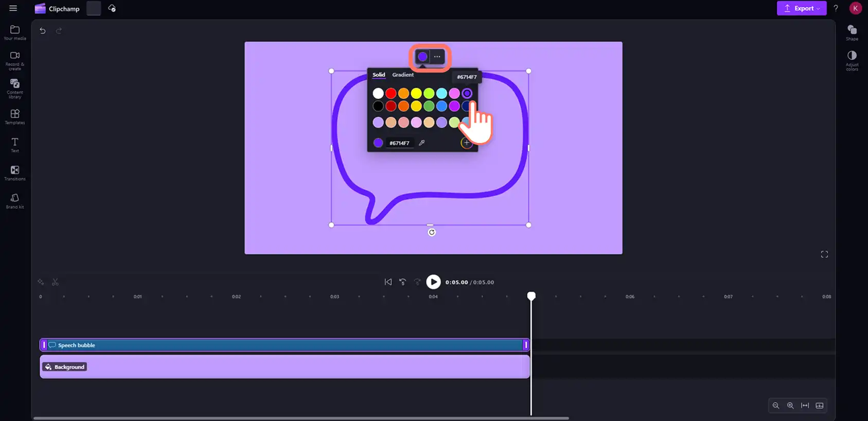Click the eyedropper color picker icon
This screenshot has width=868, height=421.
coord(422,143)
